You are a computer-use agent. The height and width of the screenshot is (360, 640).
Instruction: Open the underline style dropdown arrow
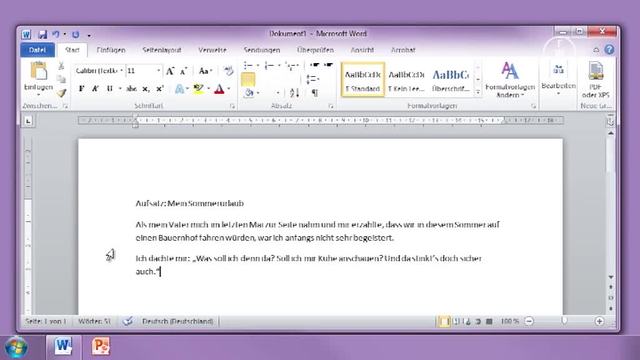120,89
